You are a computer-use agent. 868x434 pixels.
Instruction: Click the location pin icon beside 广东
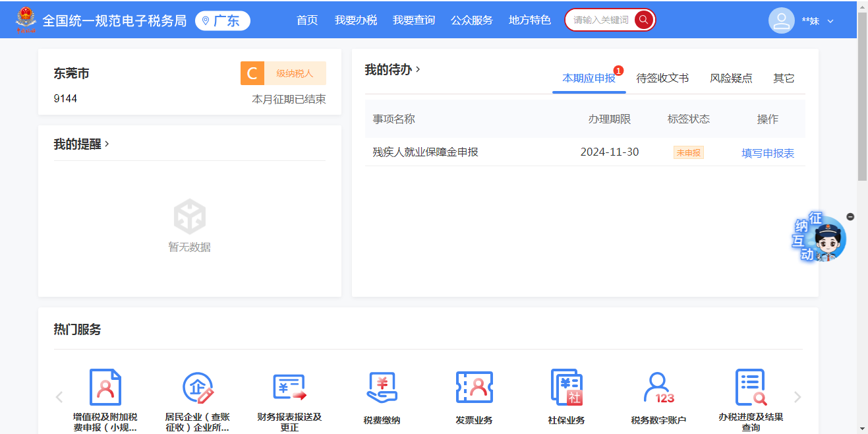point(206,21)
